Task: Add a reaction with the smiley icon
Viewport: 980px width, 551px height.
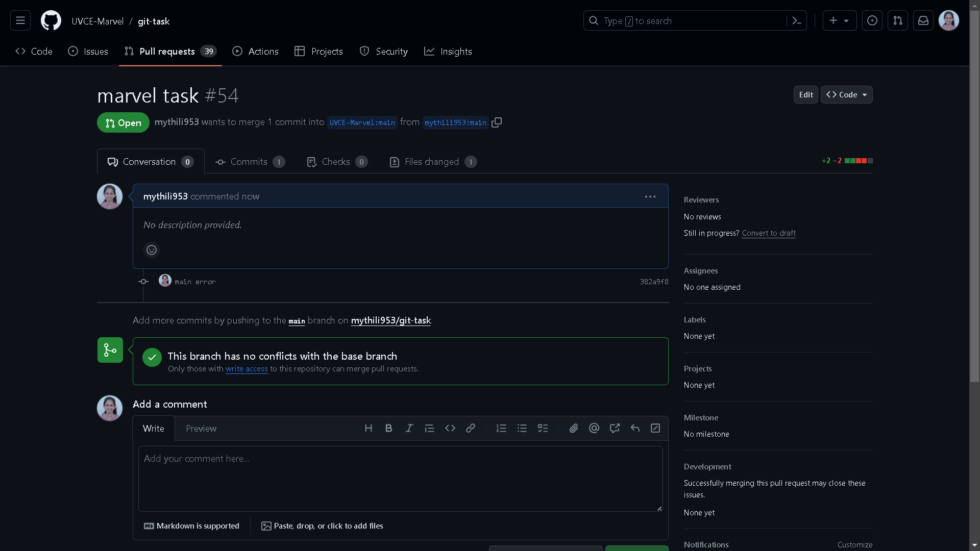Action: click(x=152, y=250)
